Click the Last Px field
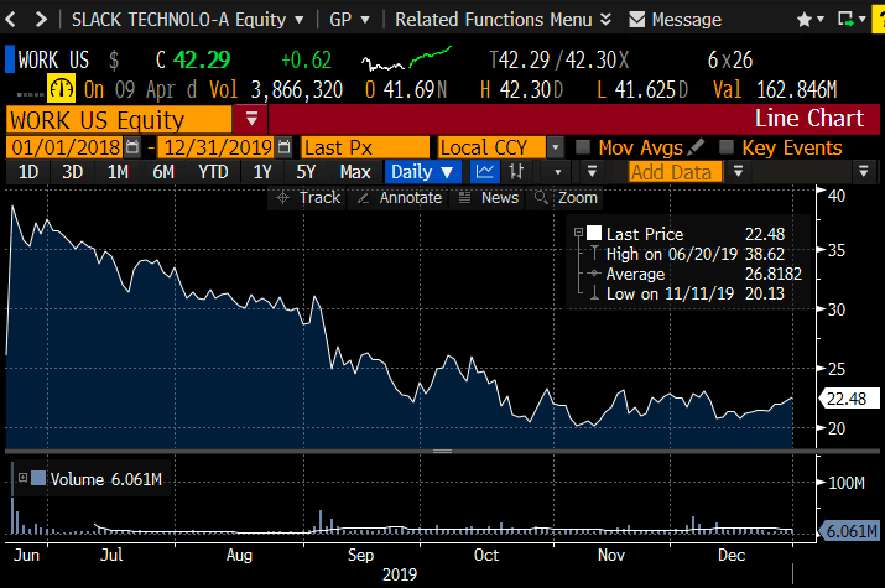The image size is (885, 588). click(365, 147)
